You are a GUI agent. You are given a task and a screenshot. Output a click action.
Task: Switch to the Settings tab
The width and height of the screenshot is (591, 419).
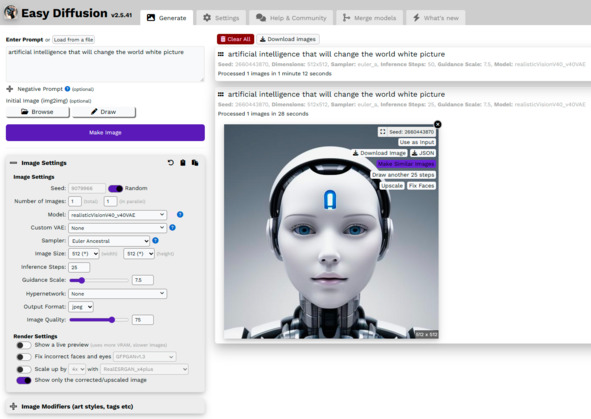click(x=221, y=18)
